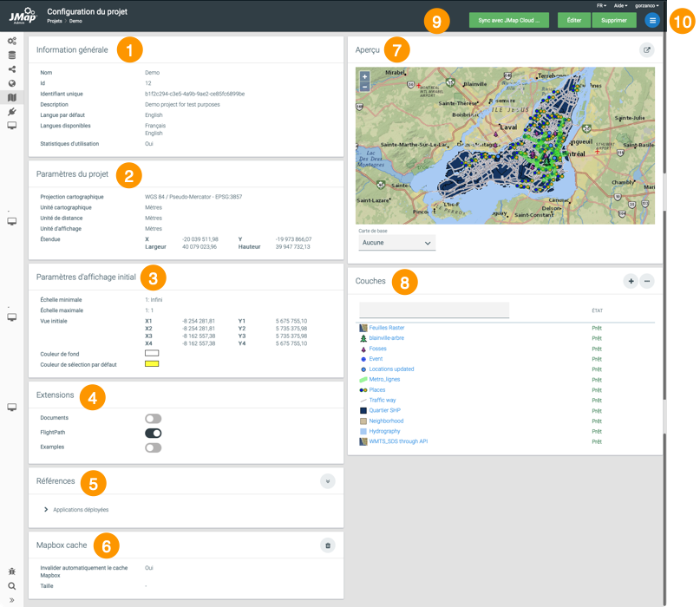The image size is (700, 607).
Task: Enable the Documents extension toggle
Action: point(153,419)
